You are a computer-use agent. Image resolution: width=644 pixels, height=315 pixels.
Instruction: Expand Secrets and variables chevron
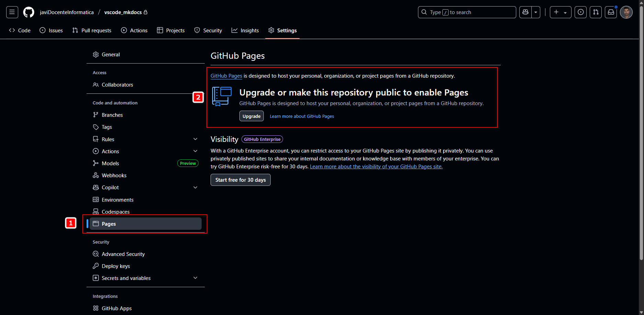(195, 278)
